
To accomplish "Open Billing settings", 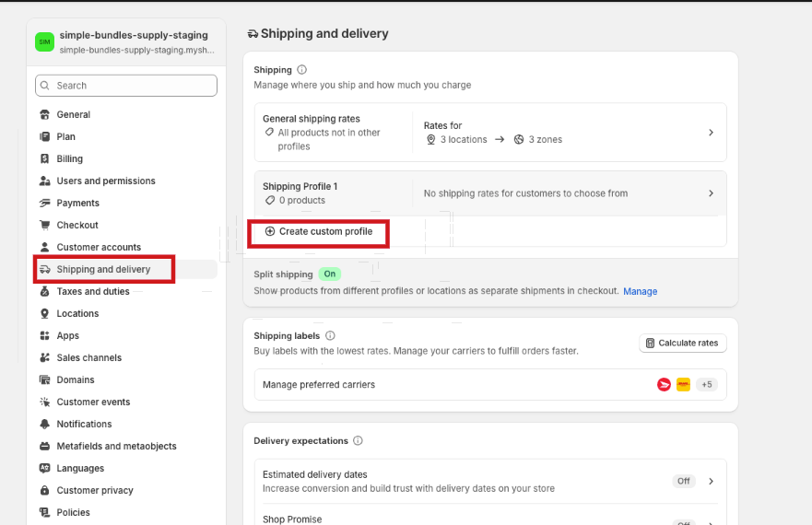I will [70, 159].
